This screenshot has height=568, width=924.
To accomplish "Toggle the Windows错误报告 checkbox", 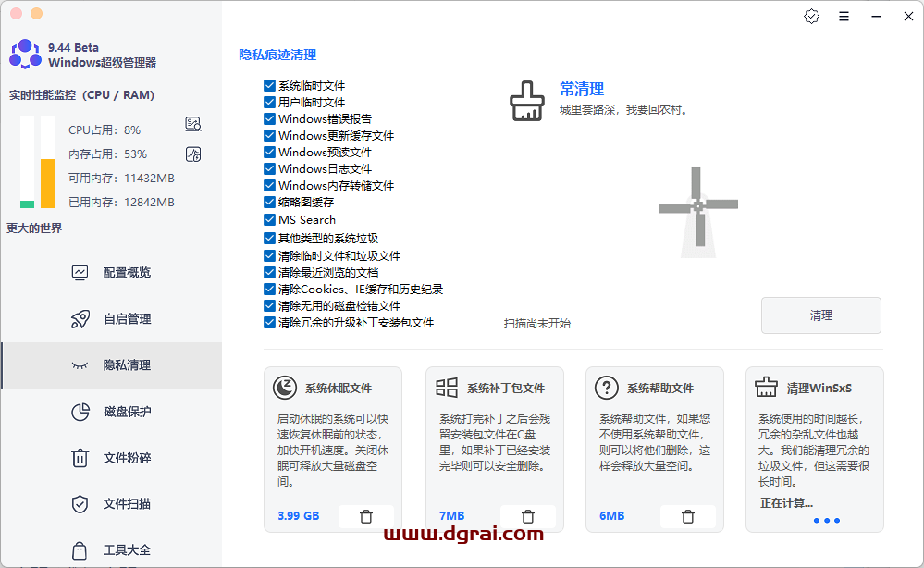I will (269, 118).
